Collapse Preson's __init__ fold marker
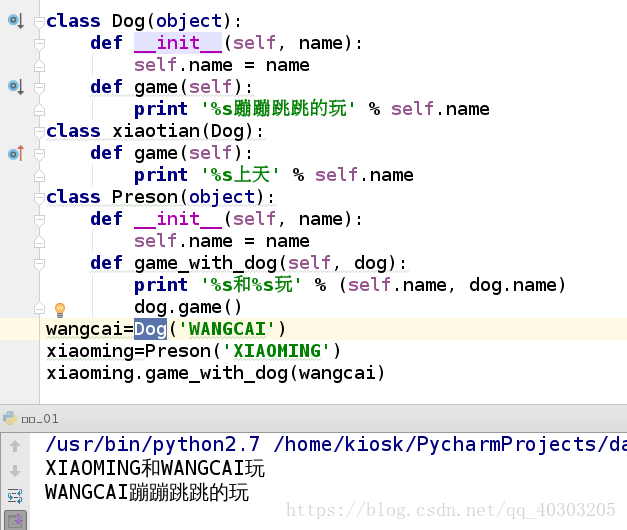Screen dimensions: 627x530 (x=39, y=219)
